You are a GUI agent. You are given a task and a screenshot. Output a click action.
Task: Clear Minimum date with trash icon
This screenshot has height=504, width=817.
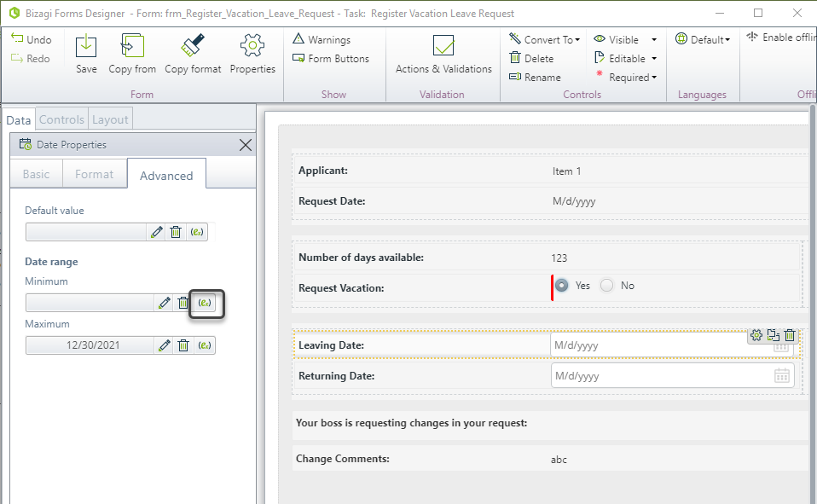pos(183,303)
